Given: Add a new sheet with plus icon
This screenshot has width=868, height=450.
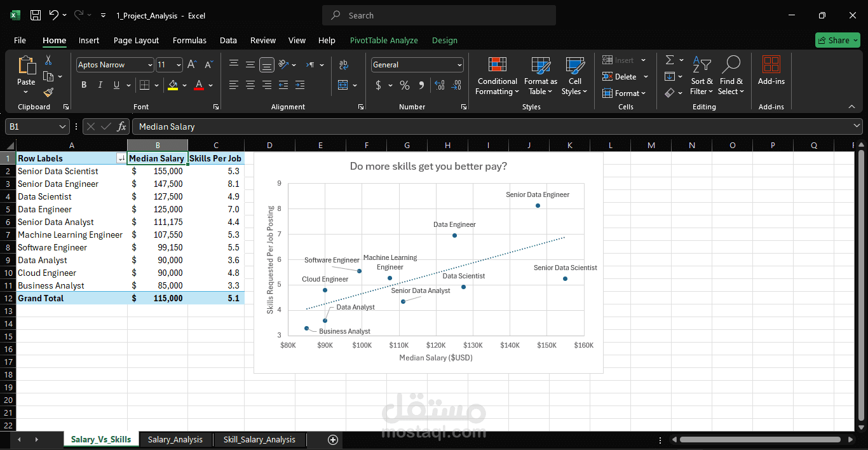Looking at the screenshot, I should point(332,439).
